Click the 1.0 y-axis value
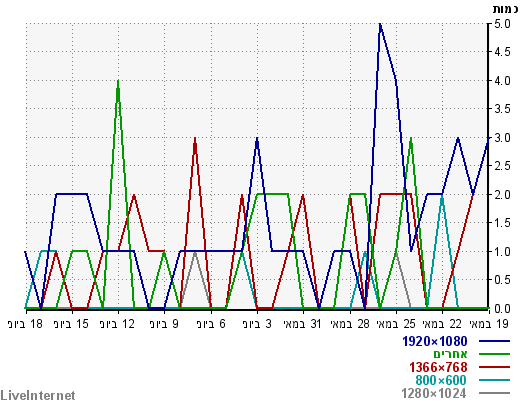The width and height of the screenshot is (520, 405). point(502,252)
